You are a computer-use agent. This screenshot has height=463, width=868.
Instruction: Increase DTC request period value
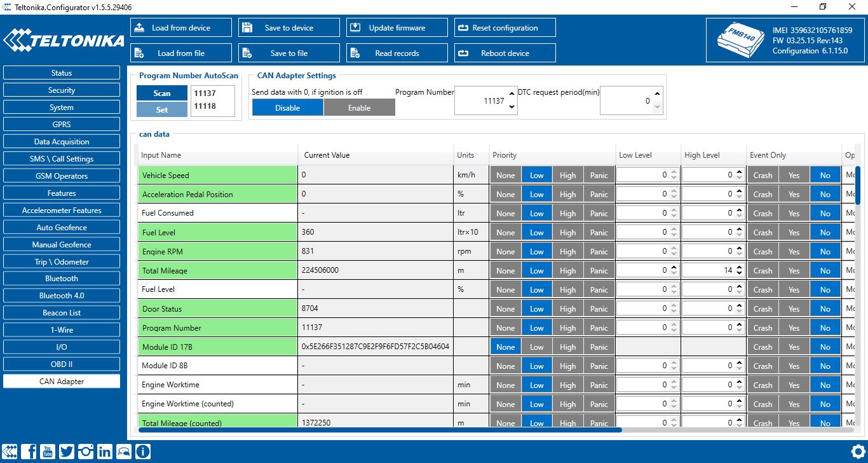click(657, 94)
